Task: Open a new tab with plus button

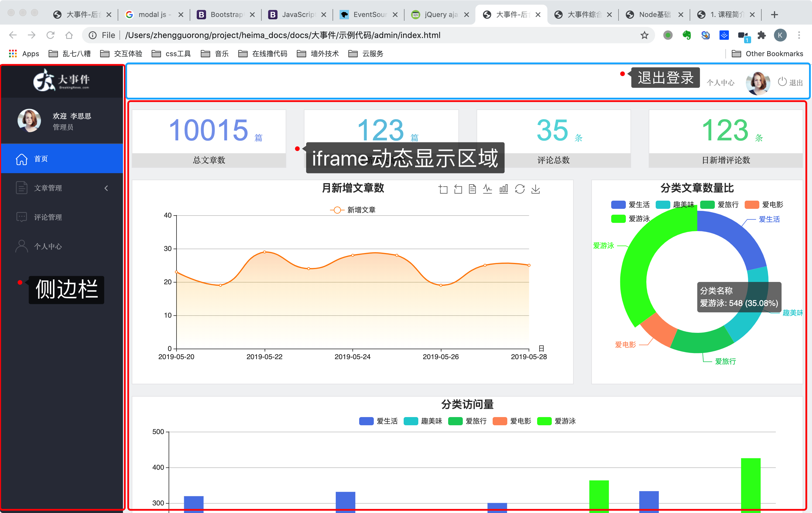Action: [774, 15]
